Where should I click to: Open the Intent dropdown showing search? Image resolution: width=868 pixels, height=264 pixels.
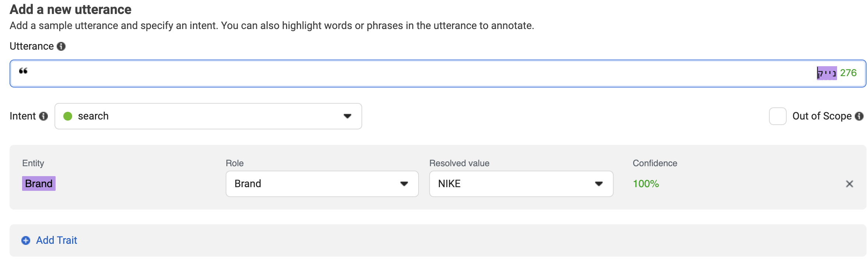pos(208,116)
